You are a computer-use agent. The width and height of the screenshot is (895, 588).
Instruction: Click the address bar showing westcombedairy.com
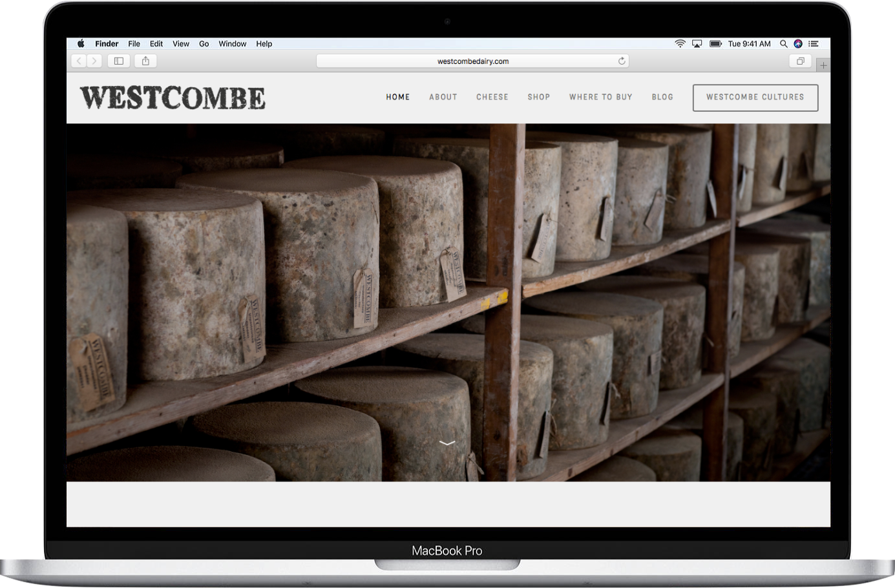pyautogui.click(x=474, y=60)
